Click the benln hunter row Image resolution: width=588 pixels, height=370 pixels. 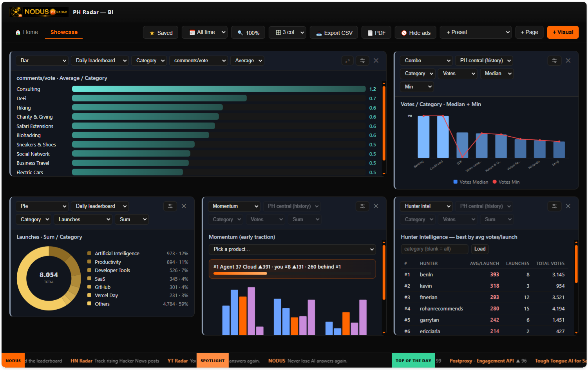point(484,275)
